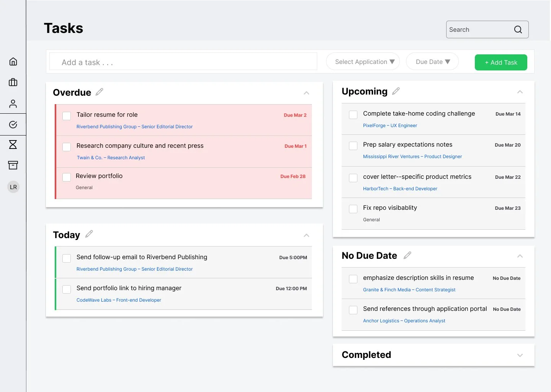Collapse the Today section

(306, 235)
